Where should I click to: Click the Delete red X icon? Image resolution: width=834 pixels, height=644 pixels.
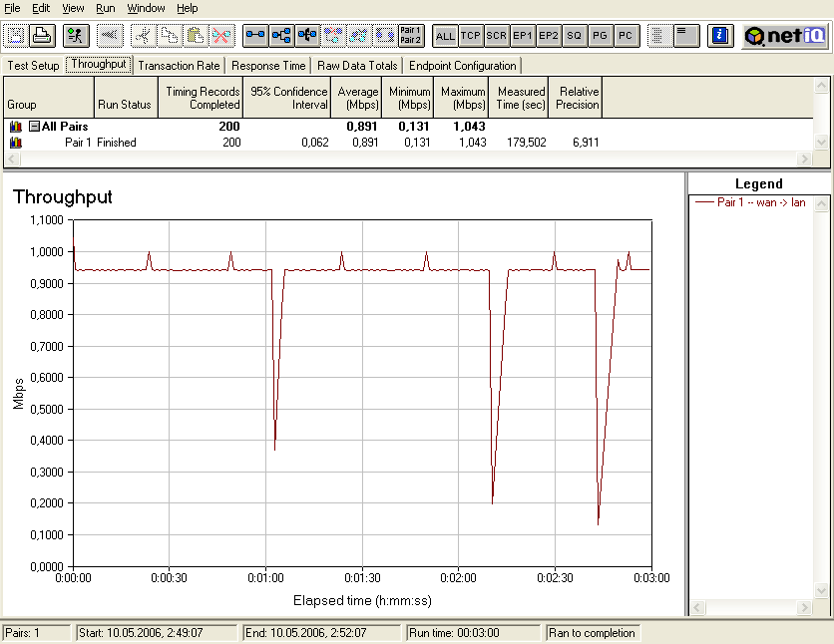point(221,36)
